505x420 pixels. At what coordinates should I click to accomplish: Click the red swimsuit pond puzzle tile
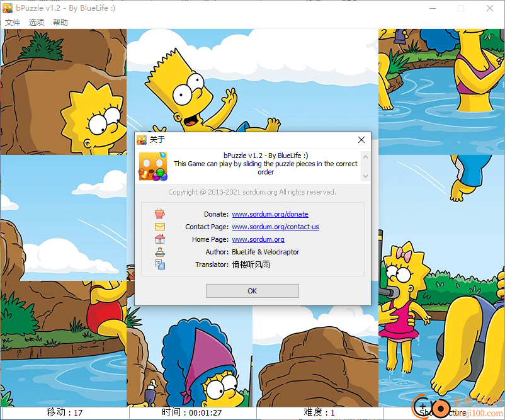coord(64,344)
